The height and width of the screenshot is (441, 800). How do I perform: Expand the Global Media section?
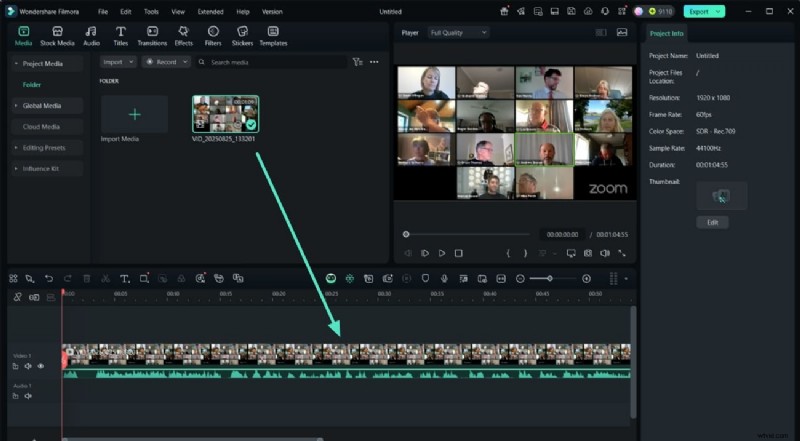pos(42,105)
